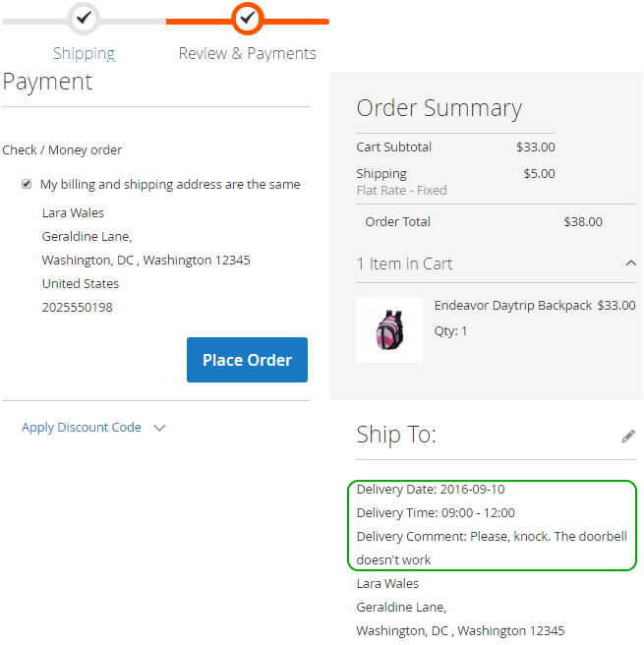Screen dimensions: 644x645
Task: Open the Apply Discount Code link
Action: [x=82, y=428]
